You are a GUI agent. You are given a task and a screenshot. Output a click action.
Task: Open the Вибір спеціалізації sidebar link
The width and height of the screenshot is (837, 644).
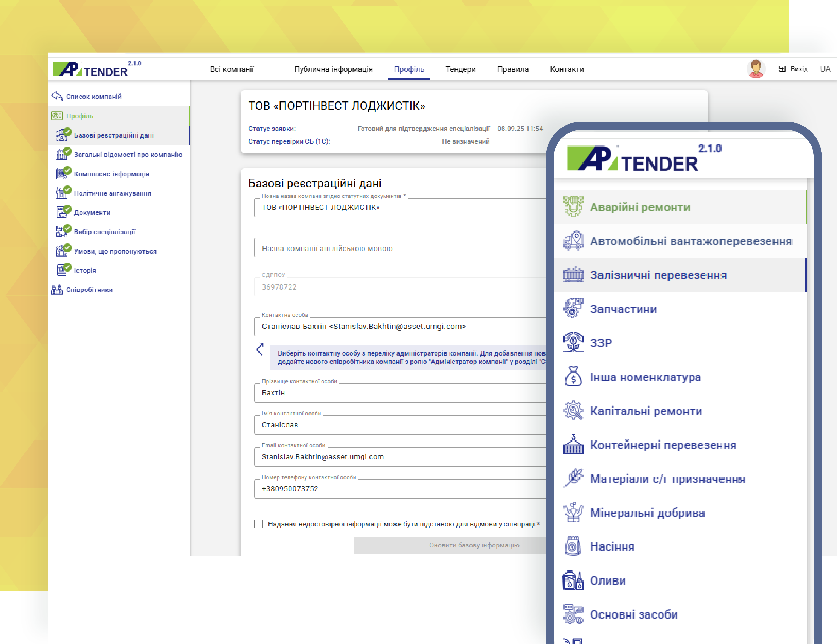pyautogui.click(x=104, y=232)
